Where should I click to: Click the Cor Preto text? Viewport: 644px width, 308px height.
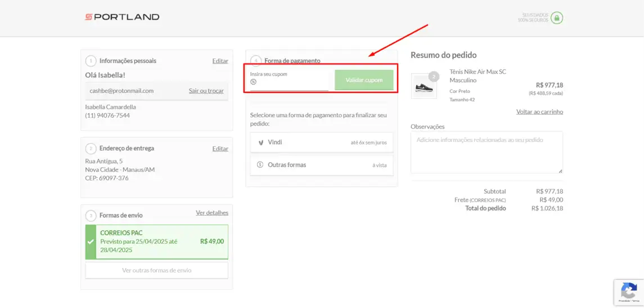click(x=460, y=91)
